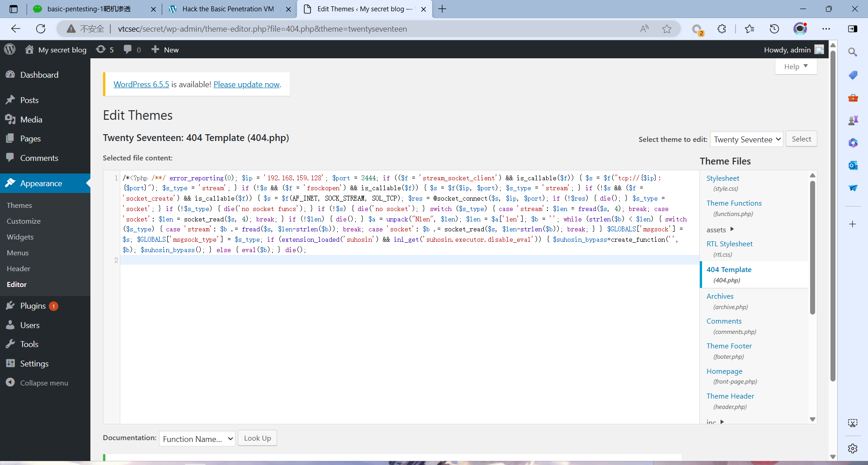Go to Widgets submenu

click(x=20, y=237)
